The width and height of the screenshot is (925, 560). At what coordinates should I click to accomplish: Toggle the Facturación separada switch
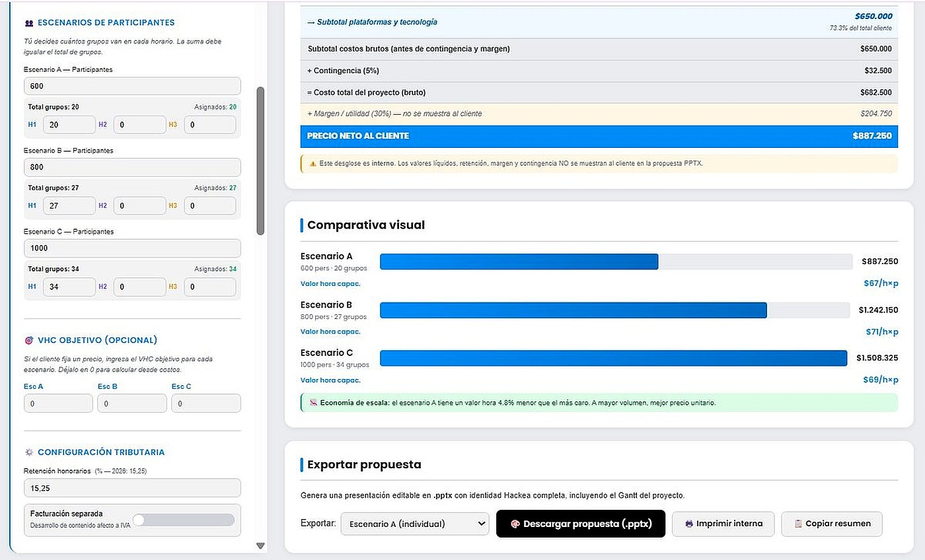(x=184, y=520)
